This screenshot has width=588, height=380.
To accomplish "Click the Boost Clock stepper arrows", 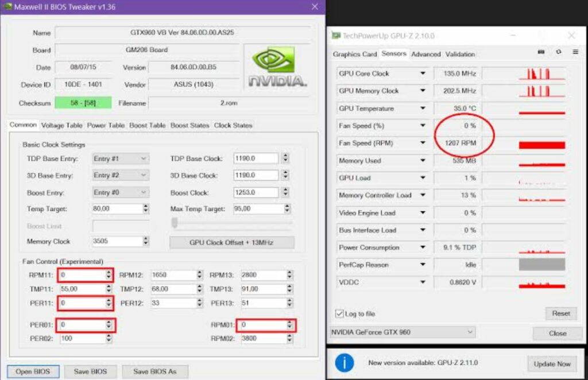I will coord(285,192).
